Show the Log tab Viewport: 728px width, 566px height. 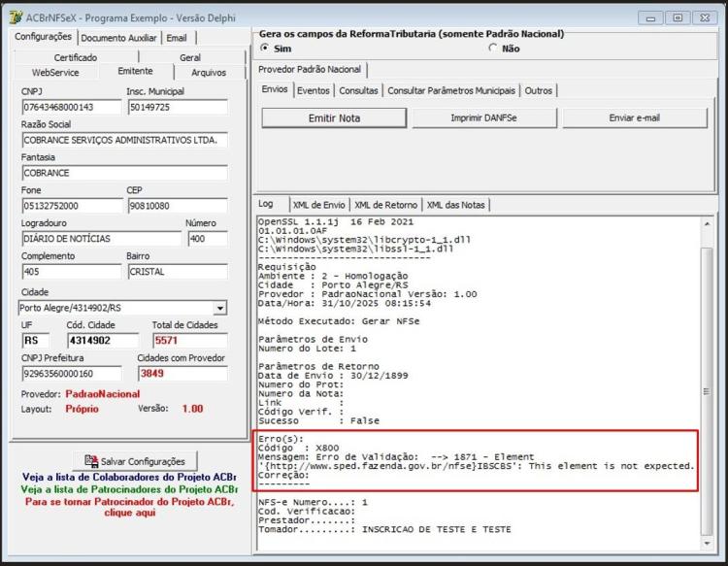tap(266, 203)
